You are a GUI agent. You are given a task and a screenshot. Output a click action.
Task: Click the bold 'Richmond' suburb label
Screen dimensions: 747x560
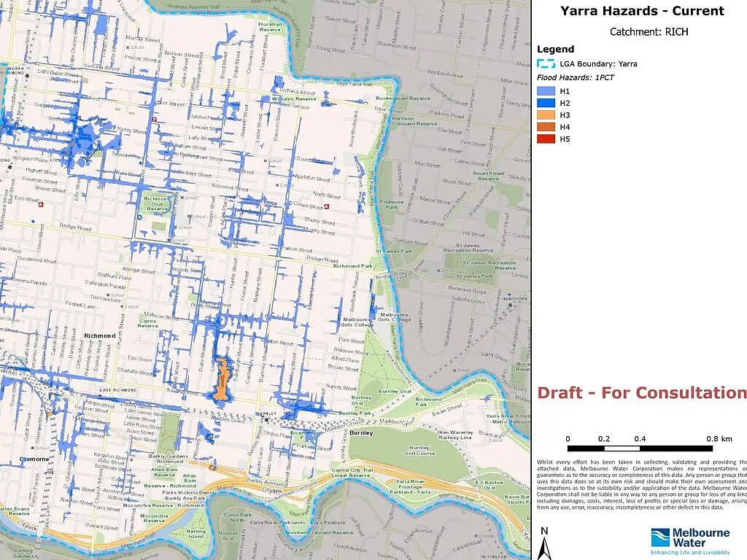100,335
